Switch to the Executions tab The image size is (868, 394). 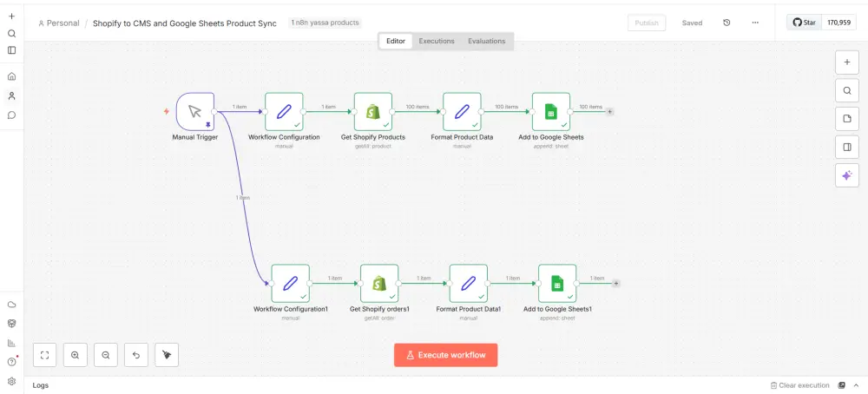437,41
